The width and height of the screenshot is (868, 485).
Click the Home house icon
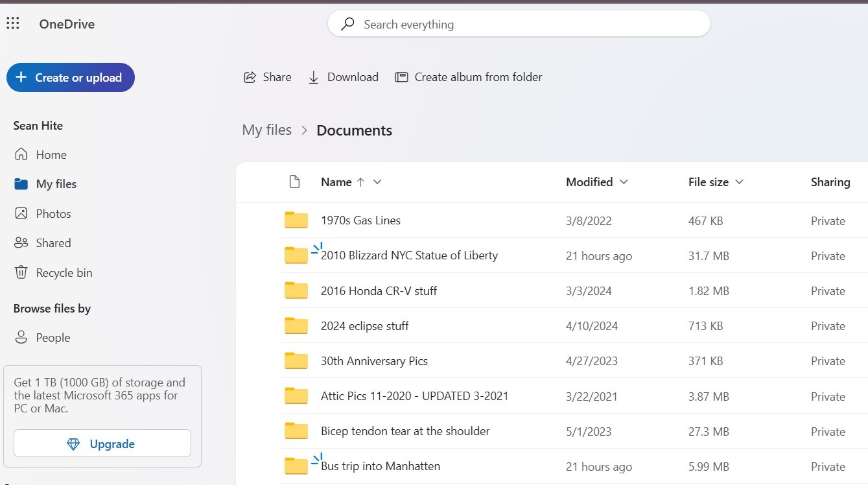[x=21, y=154]
